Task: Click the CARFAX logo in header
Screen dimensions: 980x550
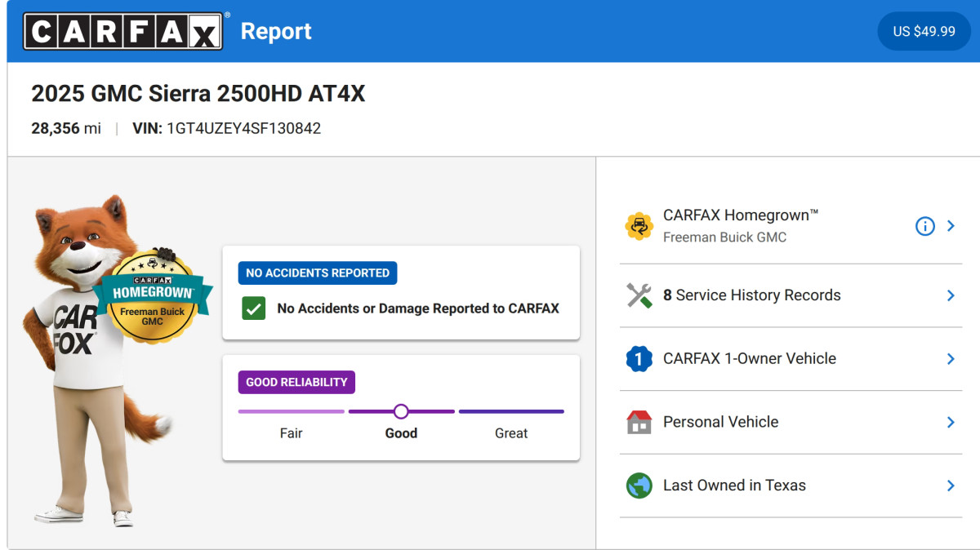Action: coord(122,31)
